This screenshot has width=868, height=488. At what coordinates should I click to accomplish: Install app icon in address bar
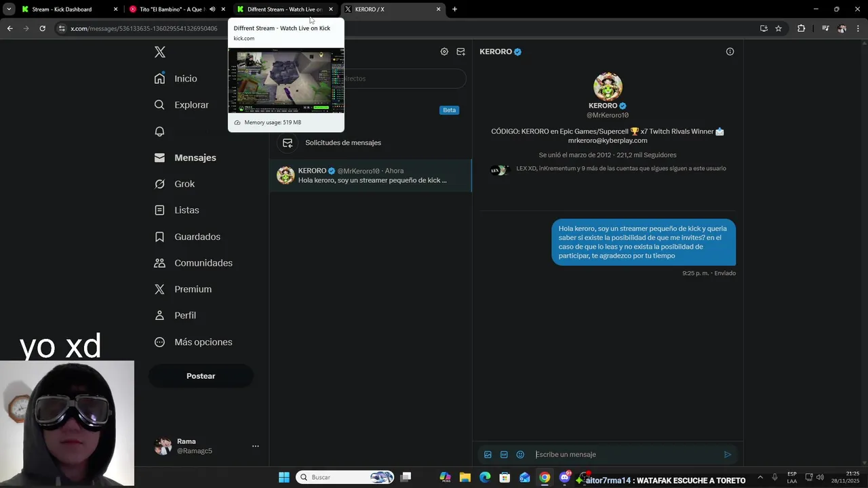tap(764, 28)
